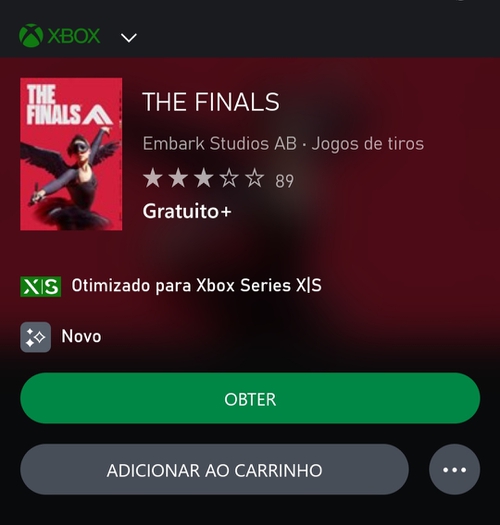Click the green Xbox sphere logo

pyautogui.click(x=31, y=35)
